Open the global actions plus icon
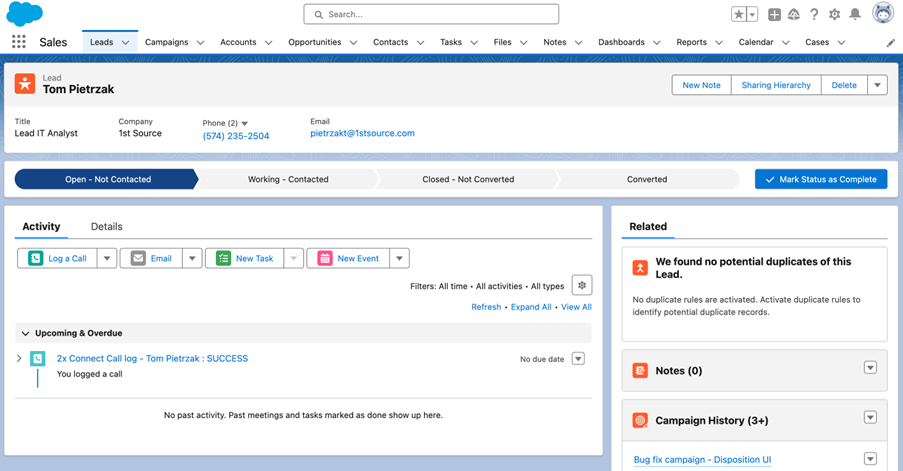The width and height of the screenshot is (903, 471). tap(775, 14)
